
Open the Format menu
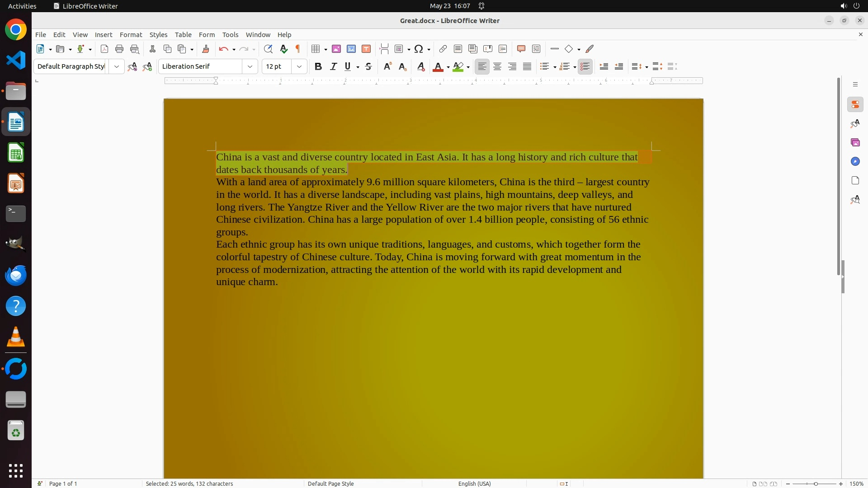point(131,35)
